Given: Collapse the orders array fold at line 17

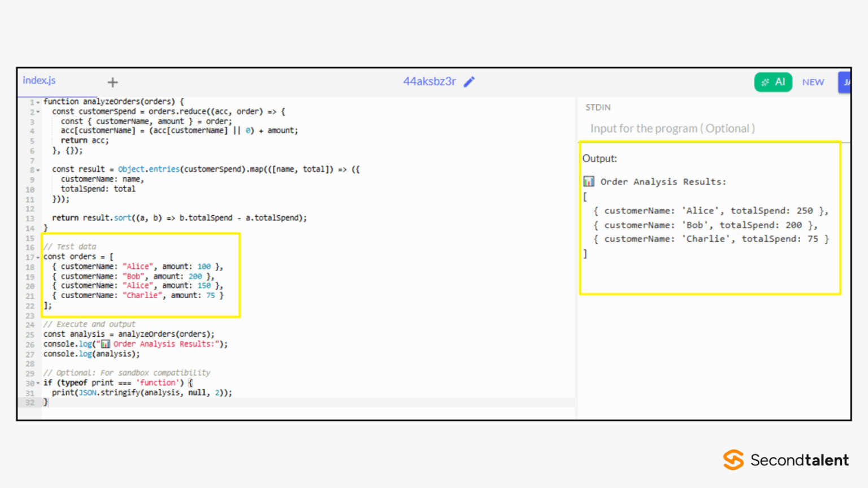Looking at the screenshot, I should 38,258.
